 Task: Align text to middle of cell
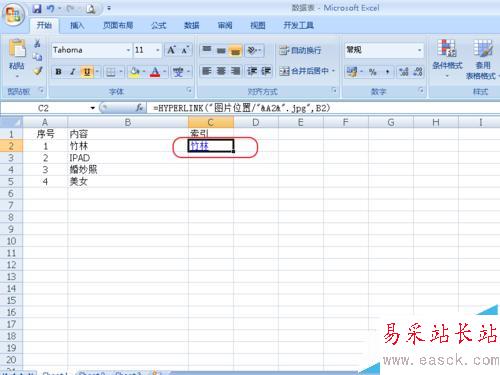pos(221,50)
